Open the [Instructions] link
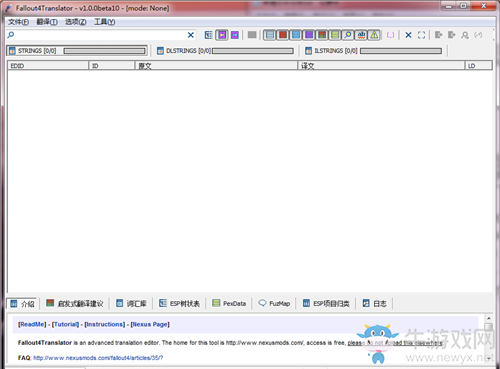The height and width of the screenshot is (369, 500). [105, 324]
